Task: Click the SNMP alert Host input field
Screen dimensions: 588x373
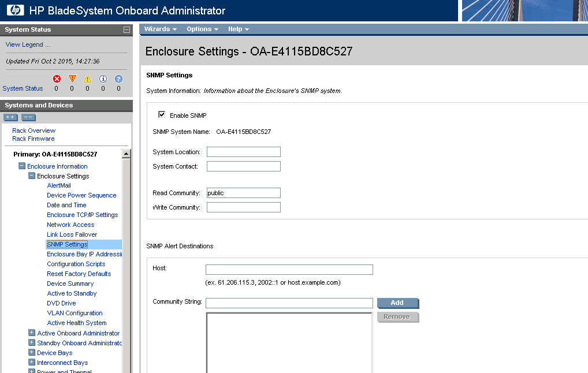Action: pyautogui.click(x=289, y=270)
